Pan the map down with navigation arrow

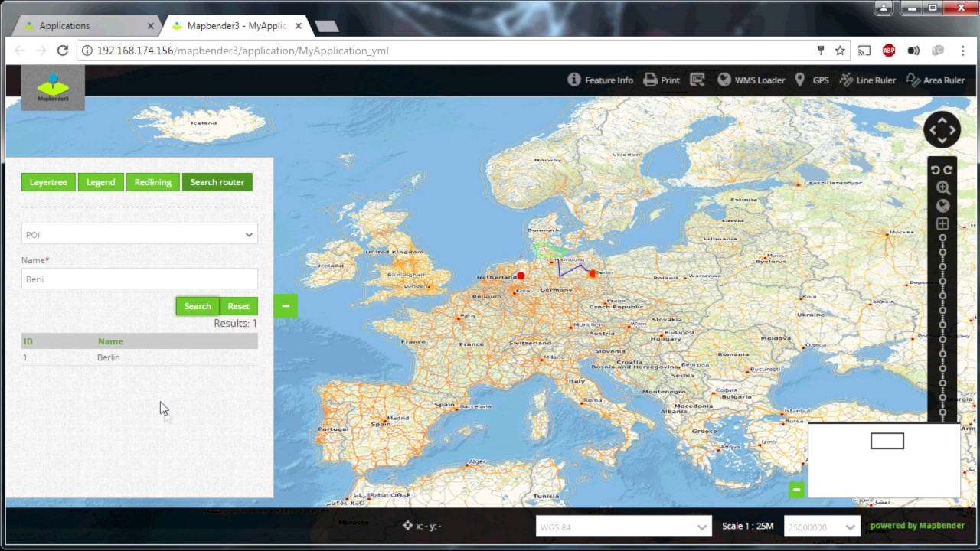(x=942, y=142)
